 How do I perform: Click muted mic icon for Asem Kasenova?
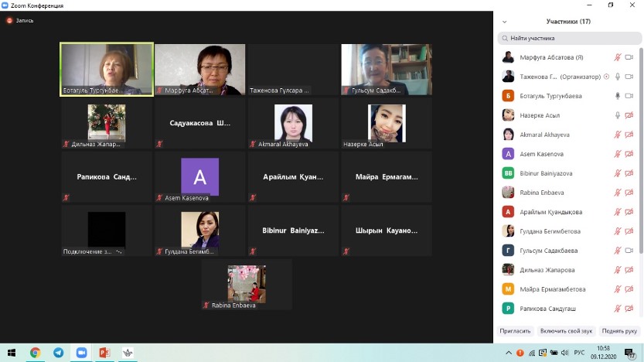[x=618, y=154]
